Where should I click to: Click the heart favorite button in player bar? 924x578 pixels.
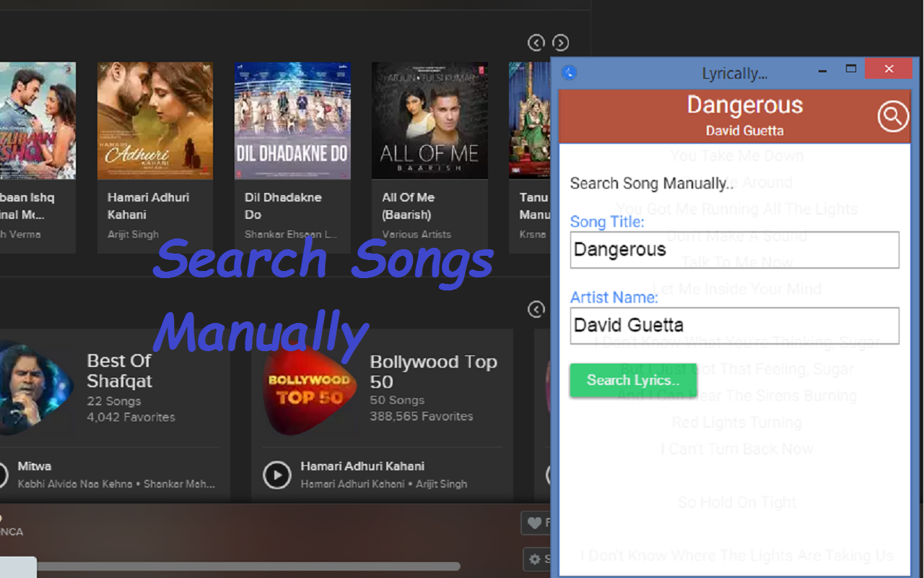click(536, 523)
